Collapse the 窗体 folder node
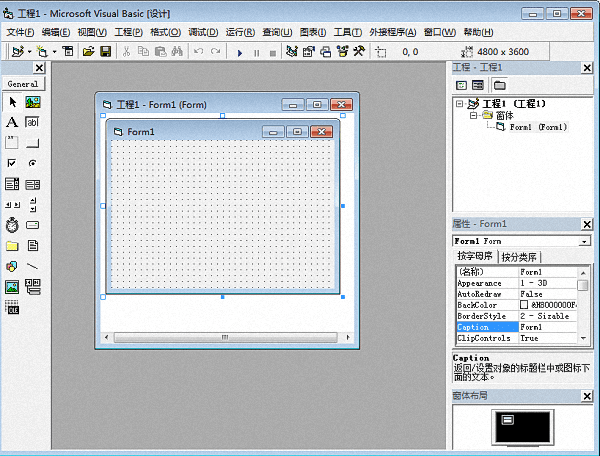This screenshot has height=456, width=600. (473, 115)
